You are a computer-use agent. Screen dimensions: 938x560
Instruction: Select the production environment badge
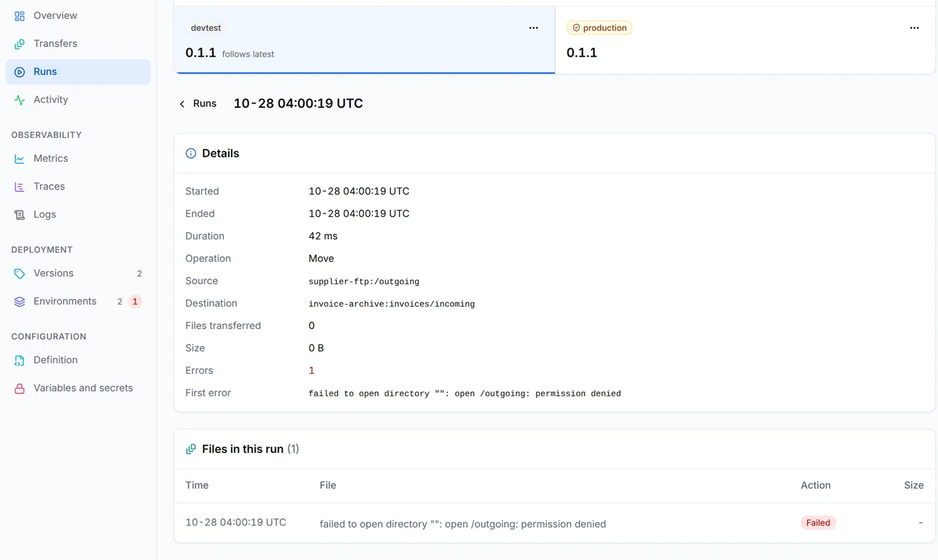click(x=599, y=28)
